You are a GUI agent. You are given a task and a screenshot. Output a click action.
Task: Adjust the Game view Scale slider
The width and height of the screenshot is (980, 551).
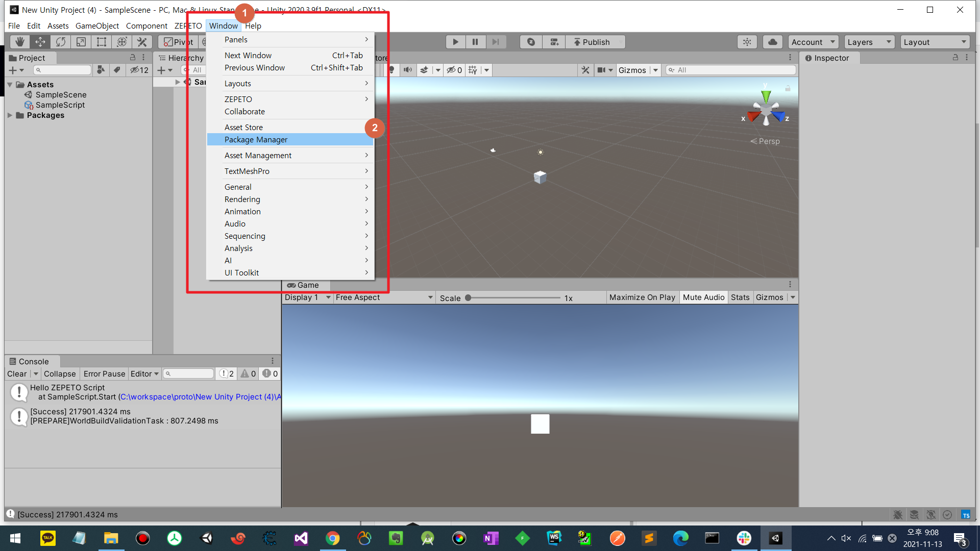[468, 298]
